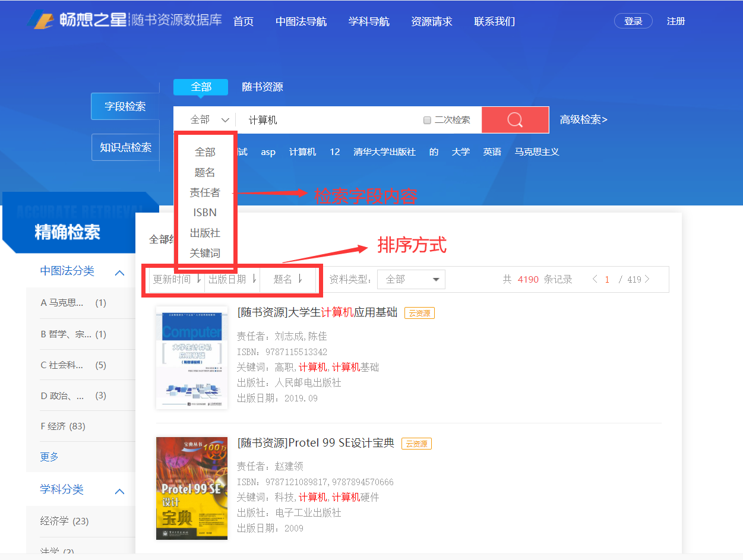
Task: Collapse the 学科分类 section
Action: point(119,491)
